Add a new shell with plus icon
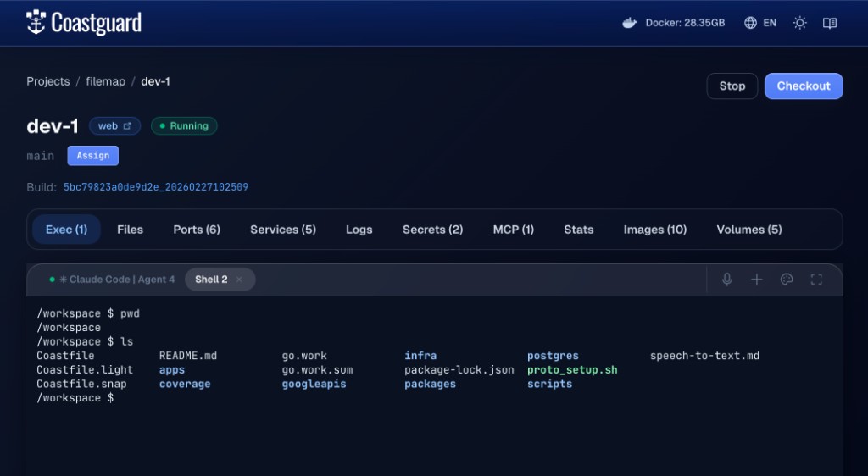868x476 pixels. [x=757, y=280]
